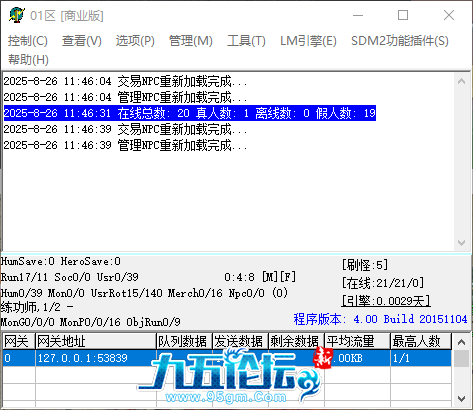Open the 帮助(H) menu
Viewport: 473px width, 410px height.
point(28,60)
